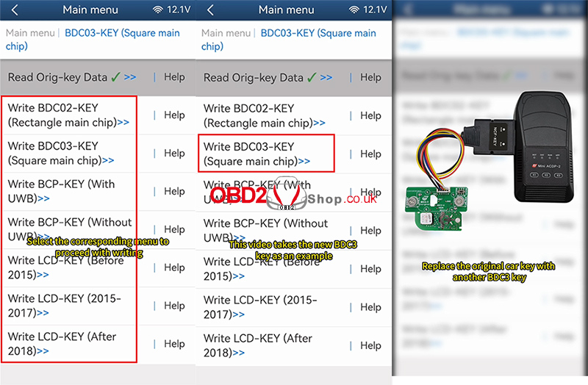Tap the back arrow in the middle screen
Image resolution: width=588 pixels, height=385 pixels.
tap(211, 10)
